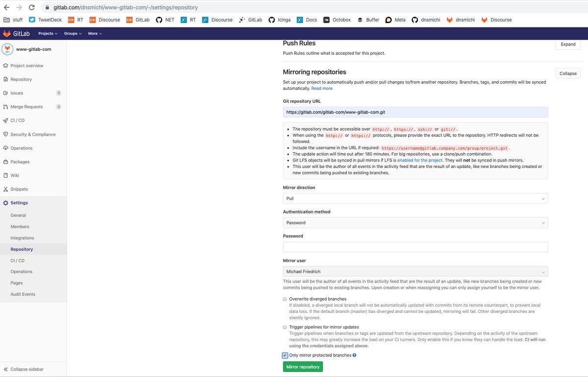Click the Repository sidebar icon
This screenshot has height=377, width=588.
pos(5,79)
